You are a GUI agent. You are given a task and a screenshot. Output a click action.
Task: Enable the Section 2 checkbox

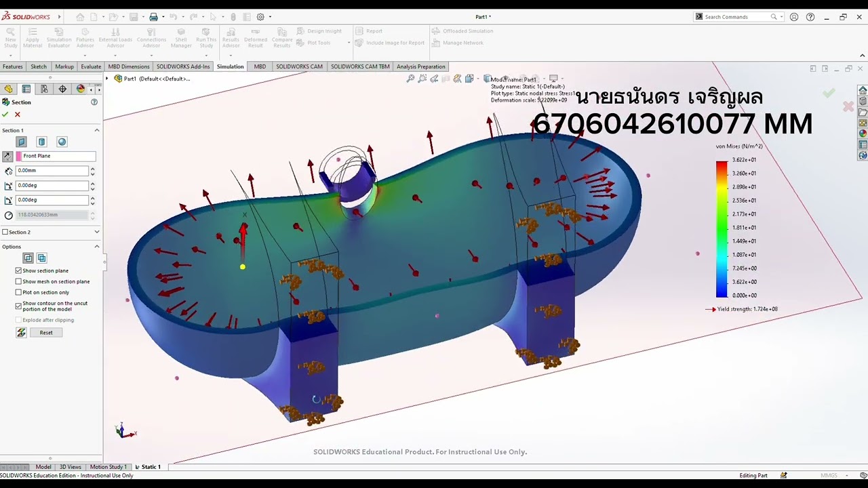[5, 232]
